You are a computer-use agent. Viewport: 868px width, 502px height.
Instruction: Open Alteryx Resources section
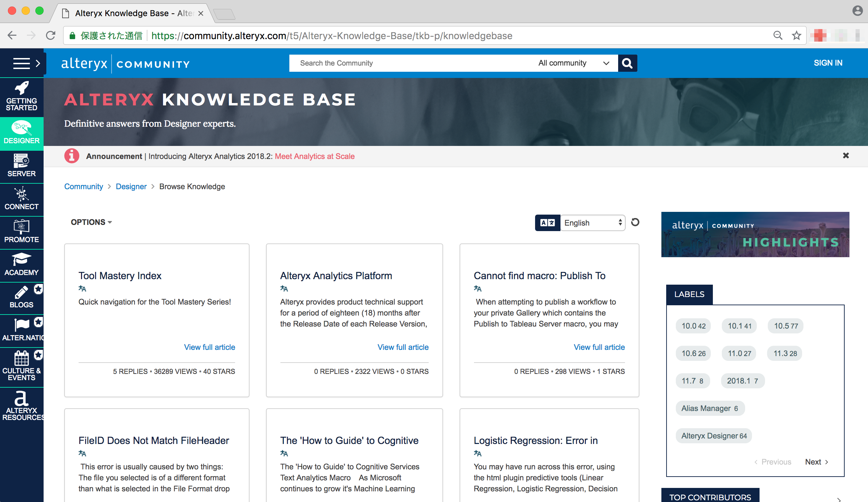22,407
